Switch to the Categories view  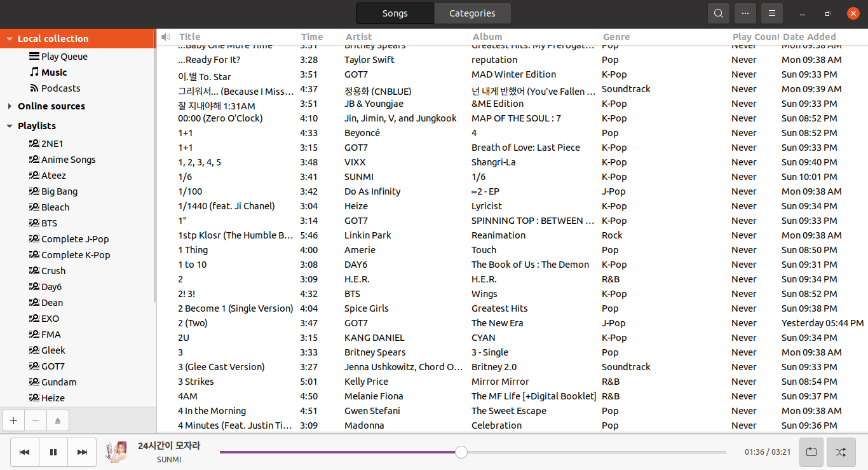click(x=472, y=13)
